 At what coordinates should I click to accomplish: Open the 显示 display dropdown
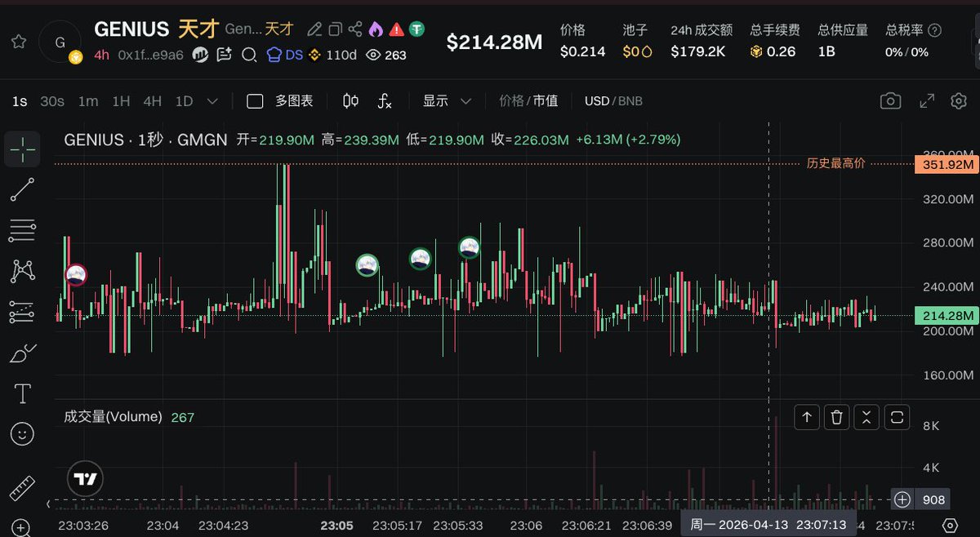pos(447,101)
